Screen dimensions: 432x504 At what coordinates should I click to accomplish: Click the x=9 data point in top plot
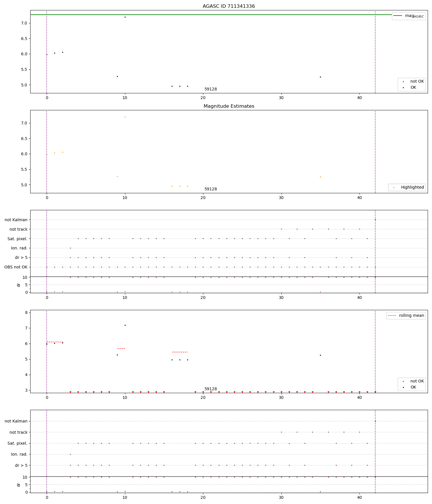[x=117, y=76]
